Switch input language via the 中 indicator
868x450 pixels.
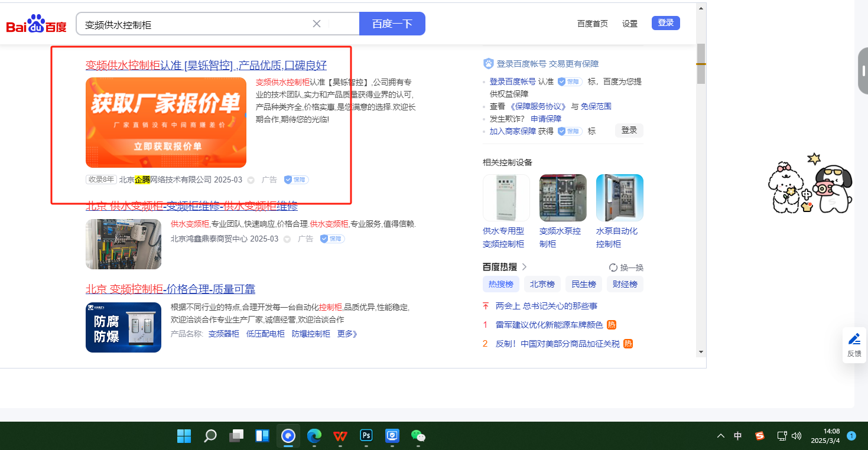pos(738,436)
